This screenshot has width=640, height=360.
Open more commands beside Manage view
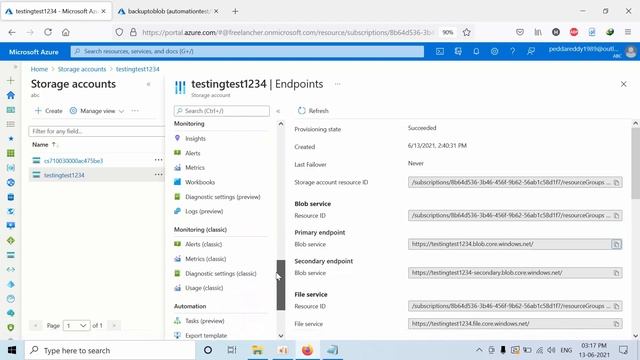coord(135,111)
